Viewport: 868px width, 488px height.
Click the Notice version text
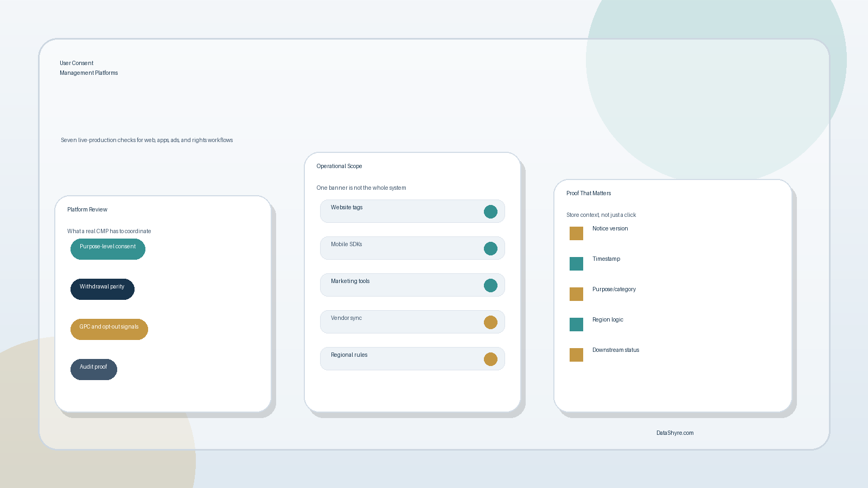(x=610, y=228)
